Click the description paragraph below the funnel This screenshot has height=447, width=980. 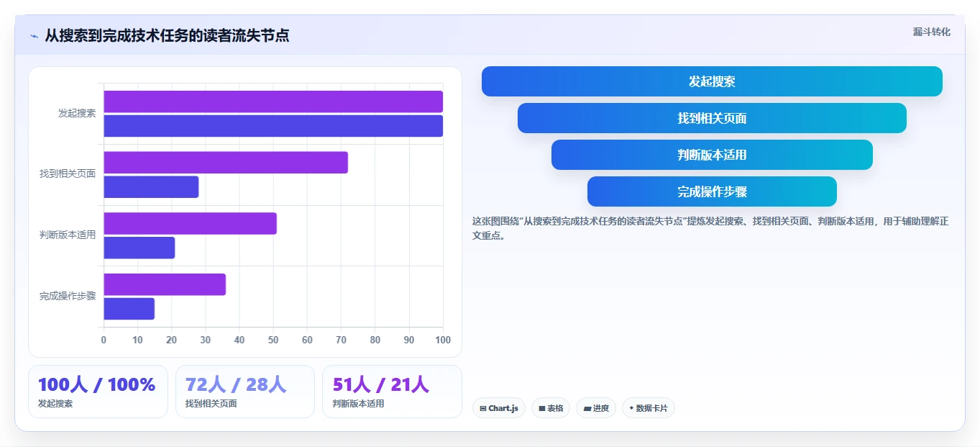point(710,228)
